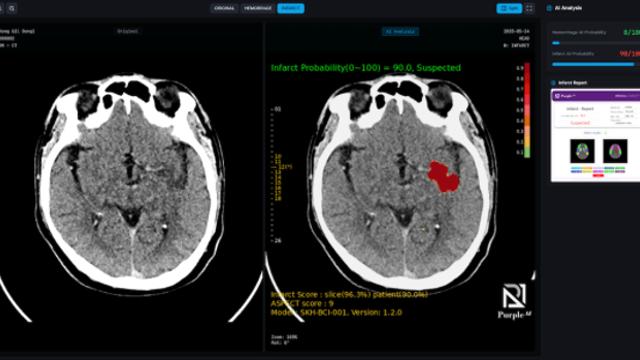
Task: Click the Infarct Probability green result text
Action: 366,68
